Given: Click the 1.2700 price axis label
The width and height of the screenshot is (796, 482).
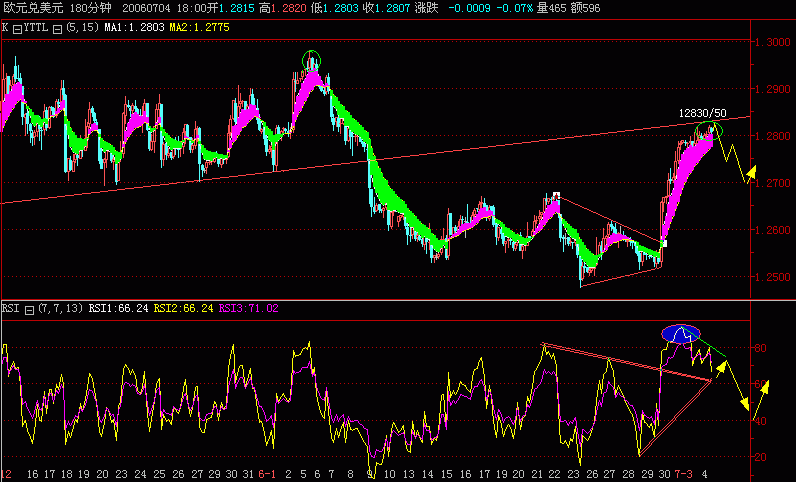Looking at the screenshot, I should point(773,183).
